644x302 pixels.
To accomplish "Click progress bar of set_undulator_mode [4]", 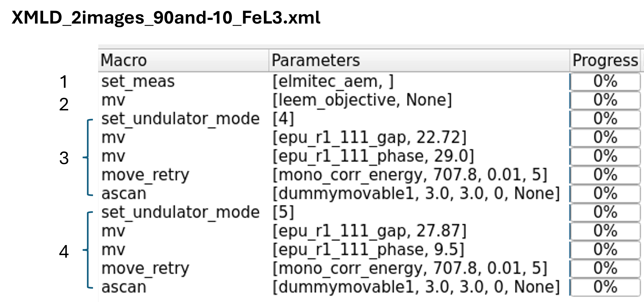I will point(605,119).
